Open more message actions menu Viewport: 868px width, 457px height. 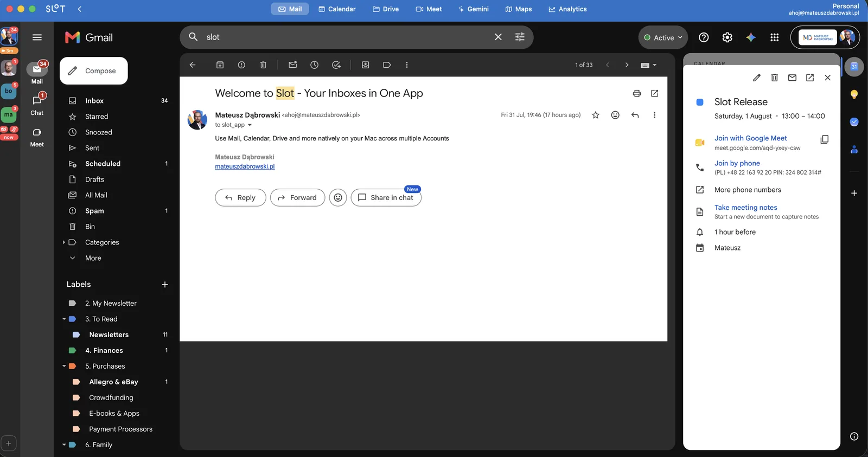point(654,115)
